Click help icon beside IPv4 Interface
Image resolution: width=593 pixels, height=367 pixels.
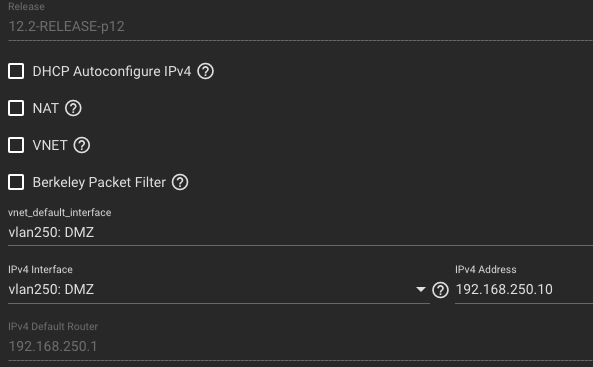(x=440, y=290)
